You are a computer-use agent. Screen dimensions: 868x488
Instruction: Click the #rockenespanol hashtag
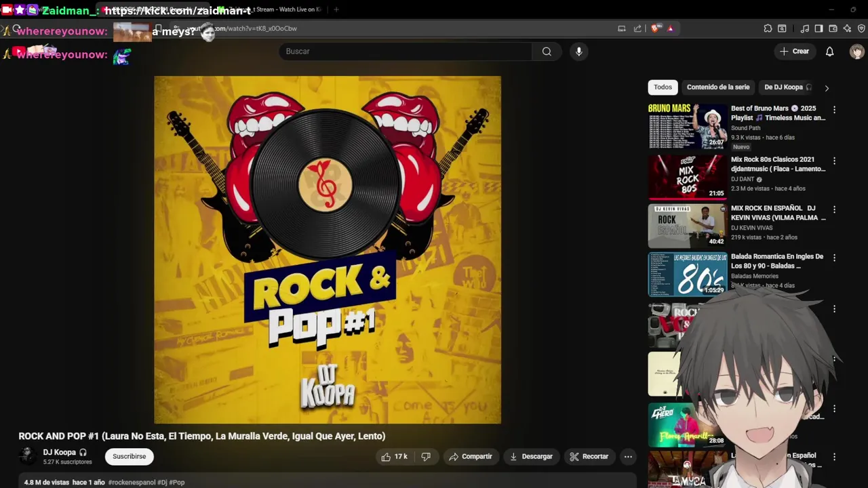(x=131, y=483)
